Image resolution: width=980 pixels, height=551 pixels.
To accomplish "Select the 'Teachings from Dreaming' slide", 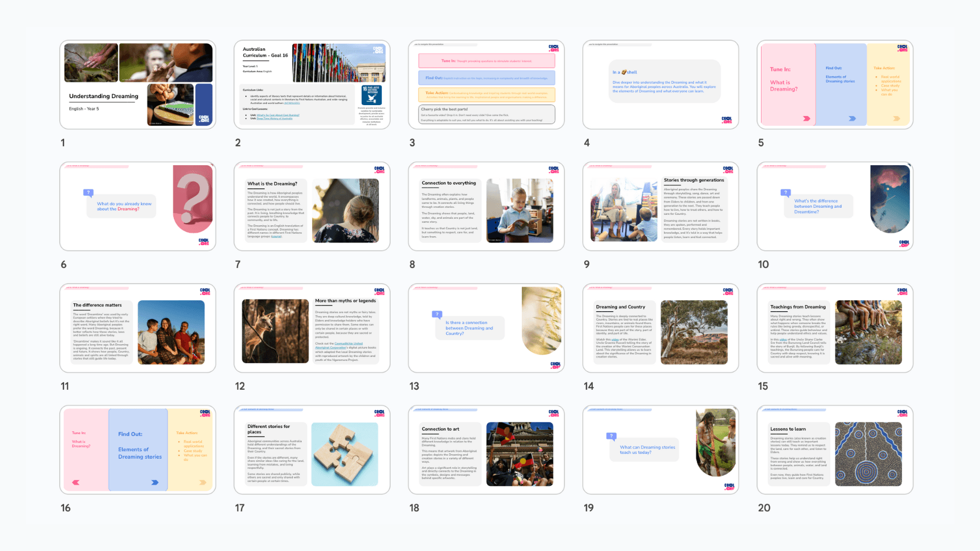I will (835, 328).
